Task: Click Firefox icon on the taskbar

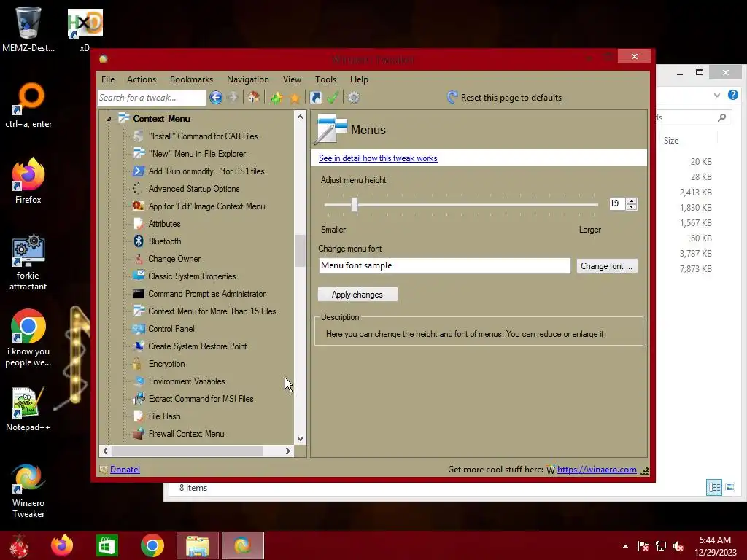Action: pyautogui.click(x=62, y=545)
